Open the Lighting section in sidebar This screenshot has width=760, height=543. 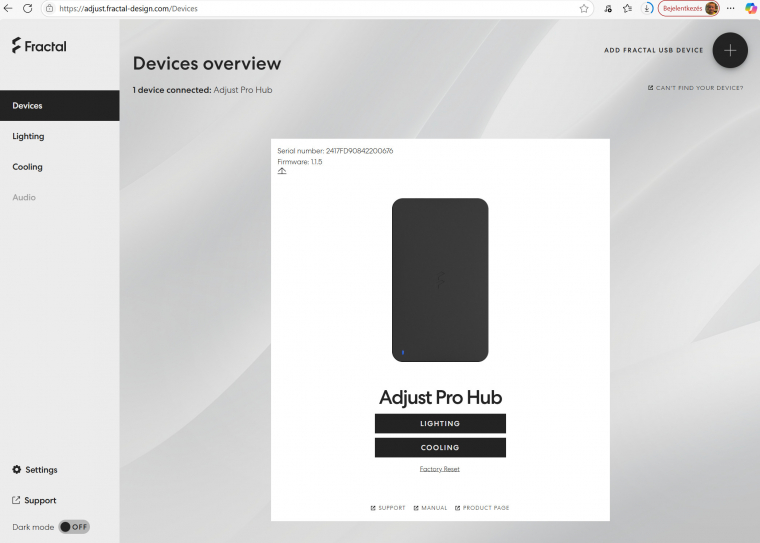[x=28, y=136]
